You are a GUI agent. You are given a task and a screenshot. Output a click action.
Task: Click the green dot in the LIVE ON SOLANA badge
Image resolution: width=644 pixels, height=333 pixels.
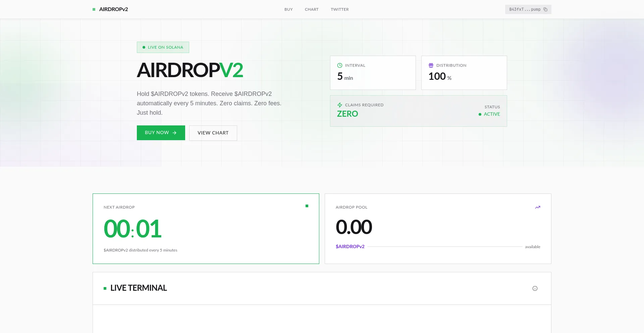144,47
